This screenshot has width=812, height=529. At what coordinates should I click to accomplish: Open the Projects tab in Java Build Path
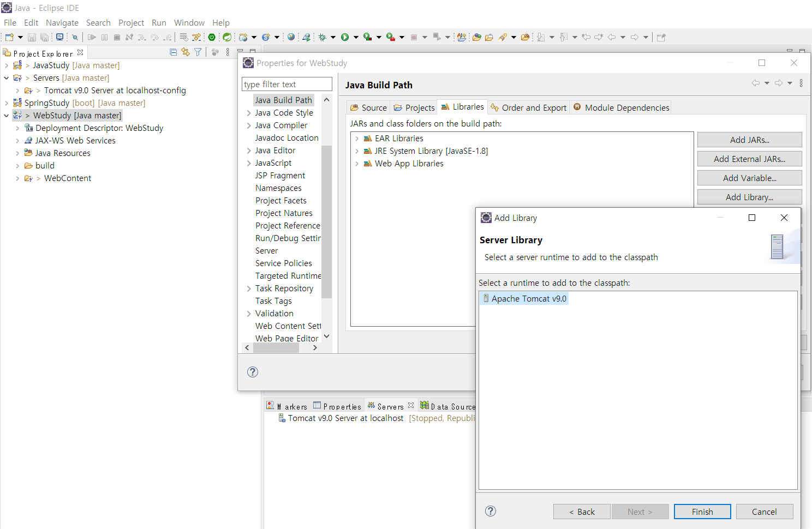[414, 107]
